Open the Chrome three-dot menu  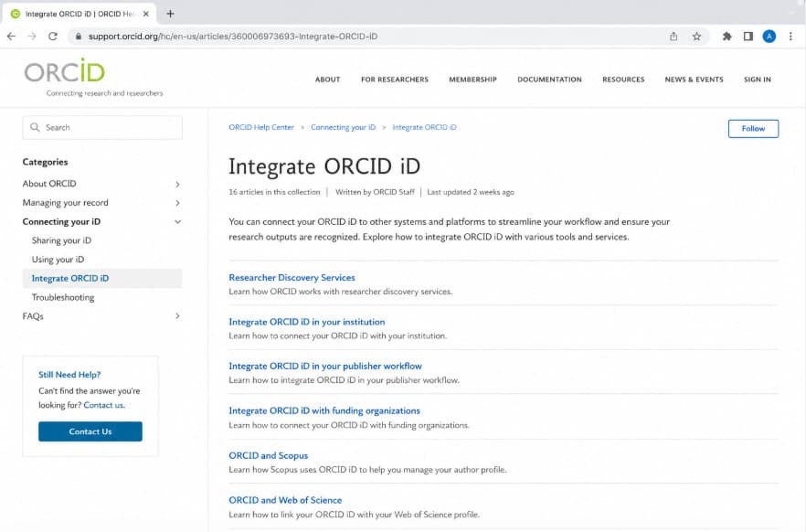point(790,37)
